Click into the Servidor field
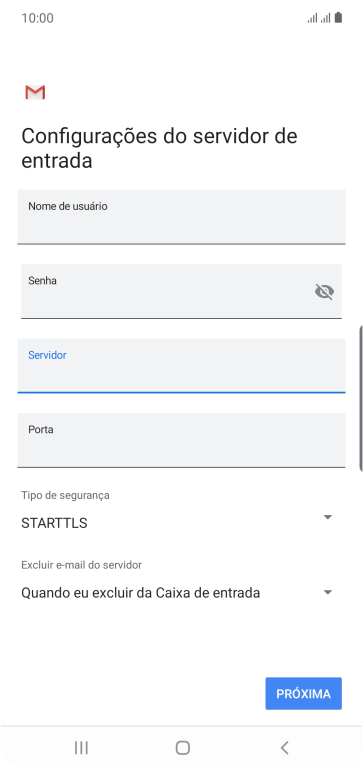This screenshot has width=363, height=768. pyautogui.click(x=181, y=366)
